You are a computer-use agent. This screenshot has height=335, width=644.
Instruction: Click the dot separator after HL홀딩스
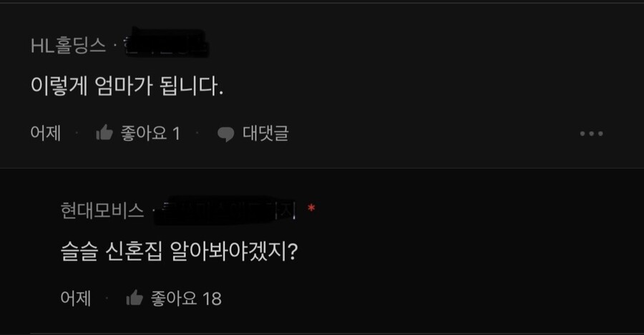click(114, 46)
